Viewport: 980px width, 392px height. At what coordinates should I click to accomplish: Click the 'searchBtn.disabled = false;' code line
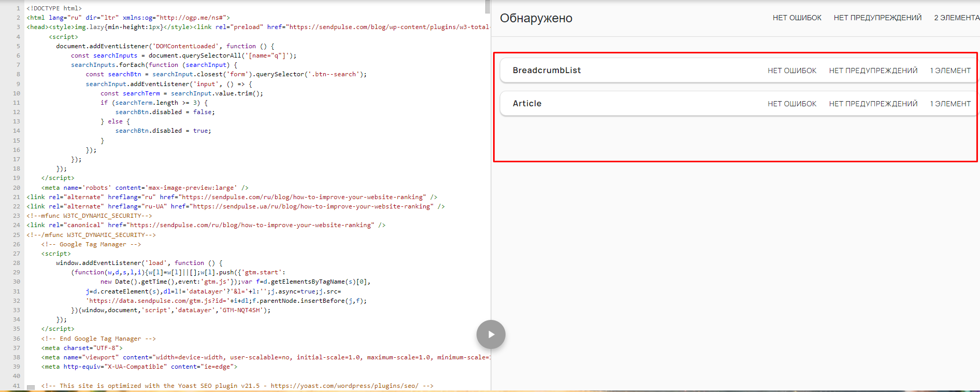click(x=165, y=112)
